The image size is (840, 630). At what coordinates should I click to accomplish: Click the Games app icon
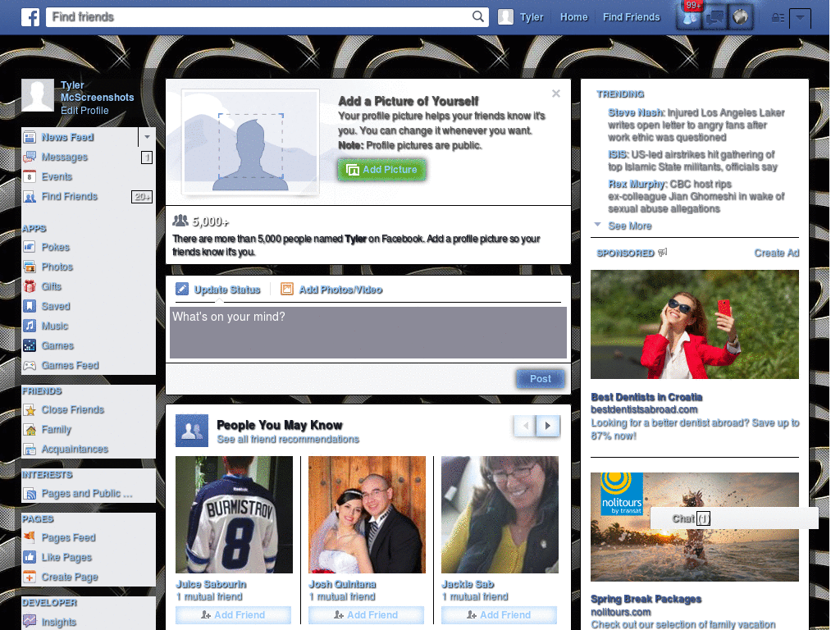point(30,345)
